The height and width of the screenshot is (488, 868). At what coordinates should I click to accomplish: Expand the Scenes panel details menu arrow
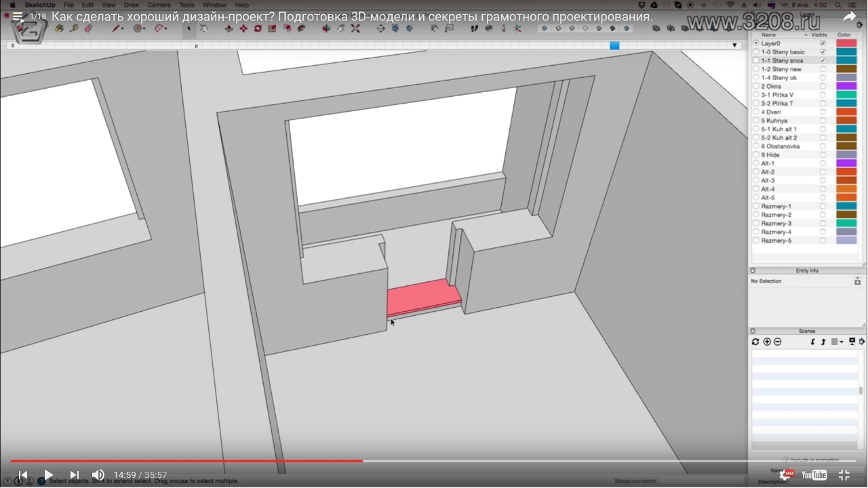click(862, 342)
